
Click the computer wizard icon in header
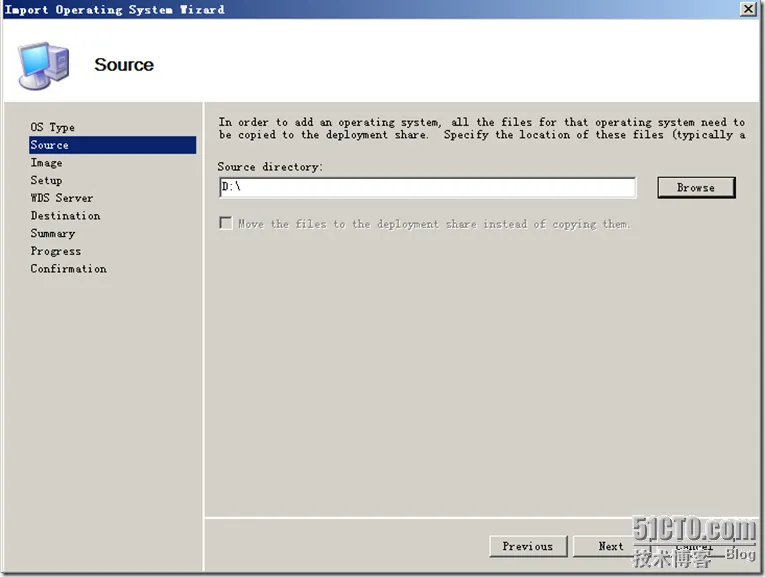(43, 65)
